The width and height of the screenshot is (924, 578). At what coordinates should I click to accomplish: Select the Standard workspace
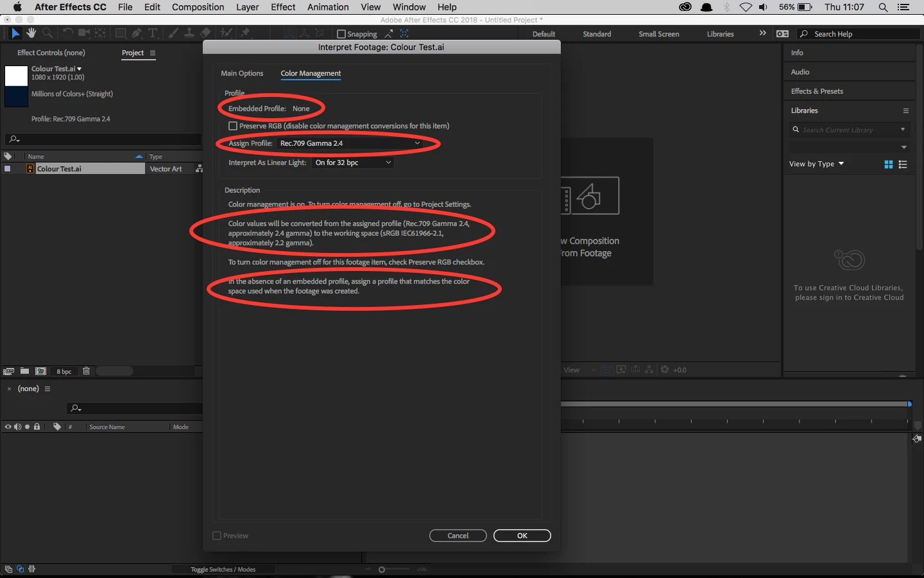597,34
